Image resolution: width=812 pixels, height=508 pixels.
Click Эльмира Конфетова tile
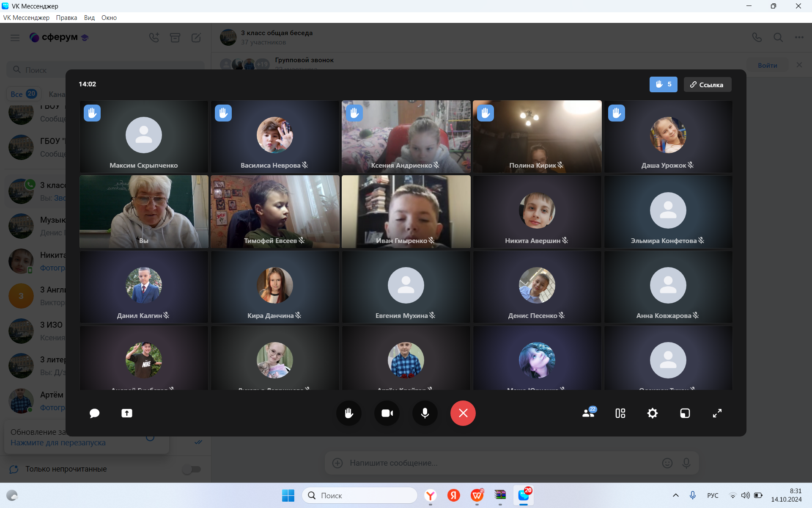(x=668, y=212)
